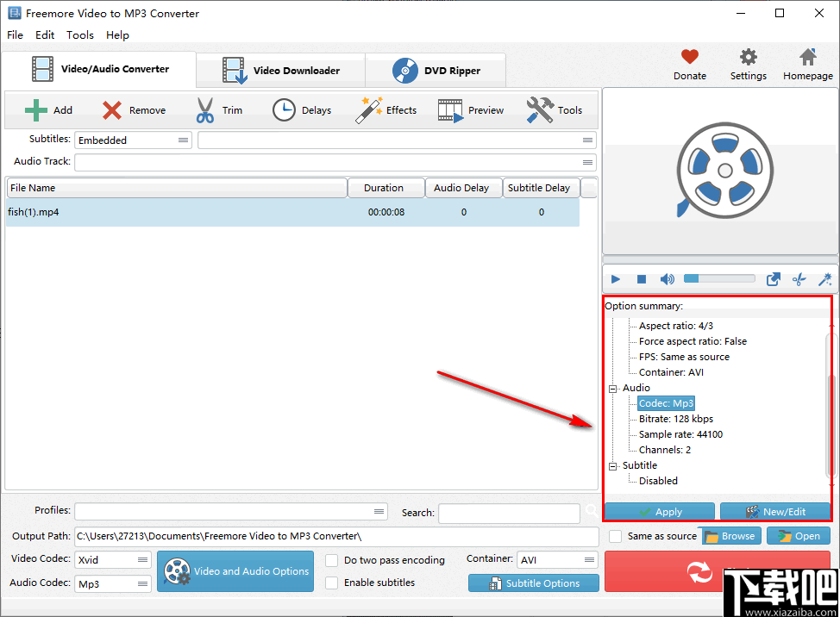Image resolution: width=840 pixels, height=617 pixels.
Task: Enable subtitles checkbox
Action: point(332,583)
